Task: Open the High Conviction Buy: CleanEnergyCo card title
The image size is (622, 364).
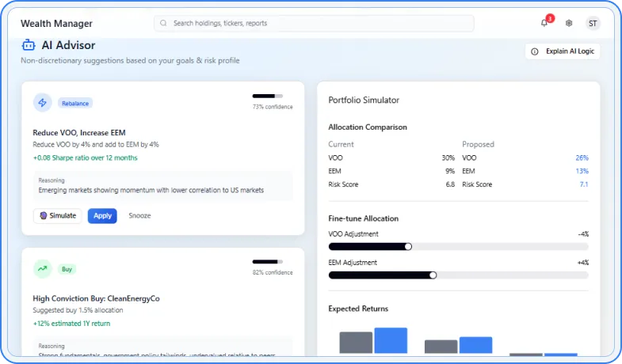Action: tap(96, 298)
